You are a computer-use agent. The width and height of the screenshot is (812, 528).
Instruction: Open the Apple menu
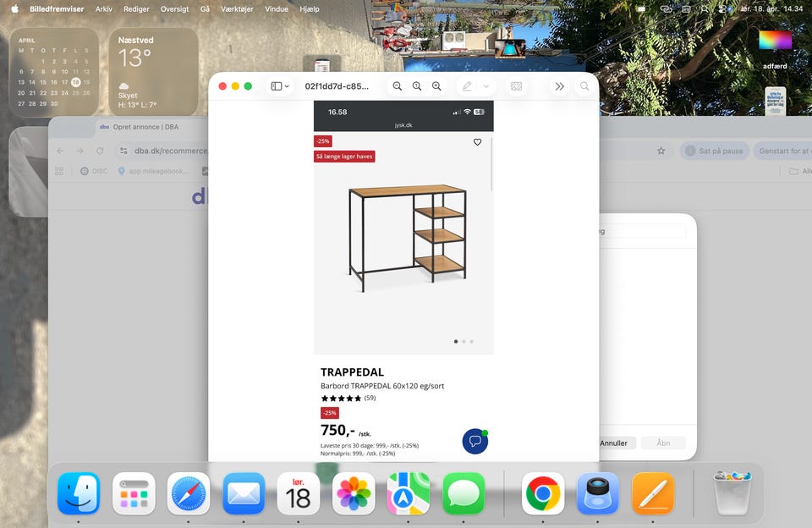(14, 8)
